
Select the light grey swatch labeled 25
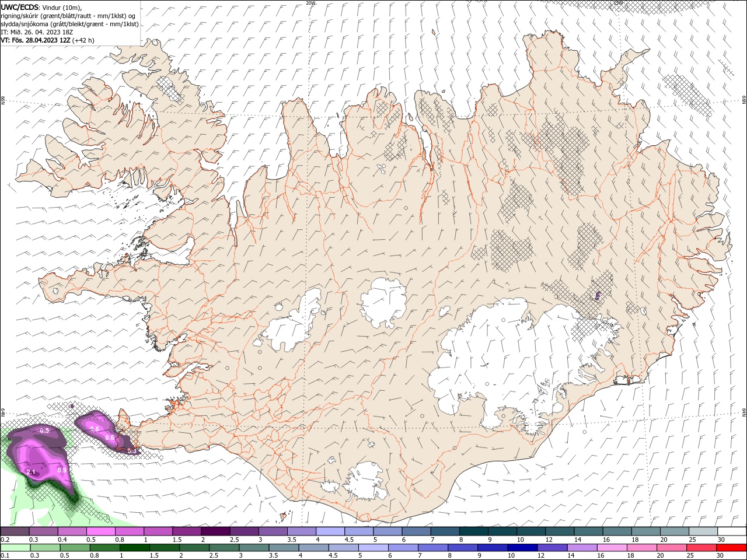tap(703, 531)
